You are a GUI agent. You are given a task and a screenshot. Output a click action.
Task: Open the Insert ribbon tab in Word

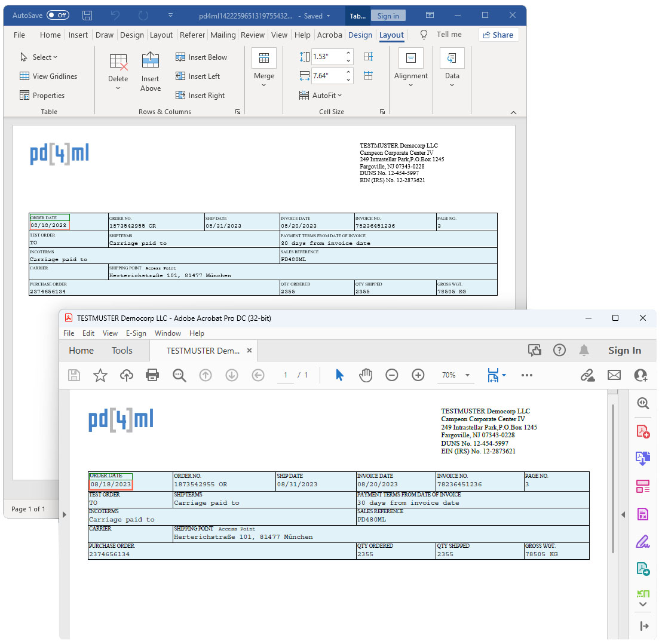tap(78, 35)
